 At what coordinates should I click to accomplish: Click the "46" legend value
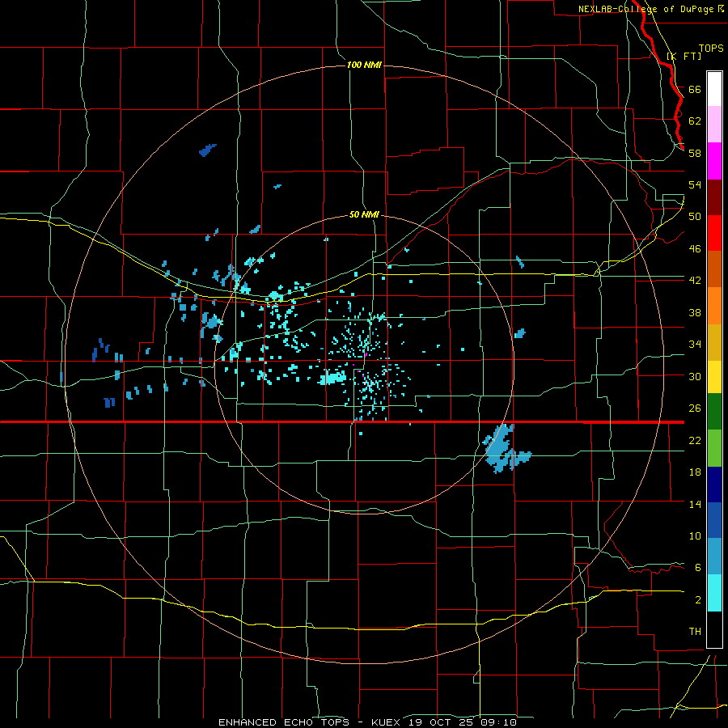coord(695,249)
